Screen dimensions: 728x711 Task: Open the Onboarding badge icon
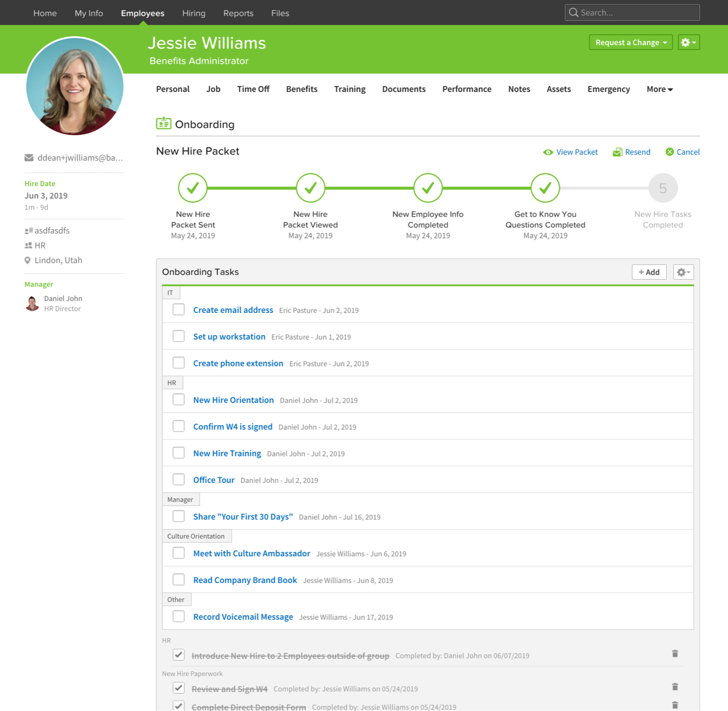tap(163, 124)
